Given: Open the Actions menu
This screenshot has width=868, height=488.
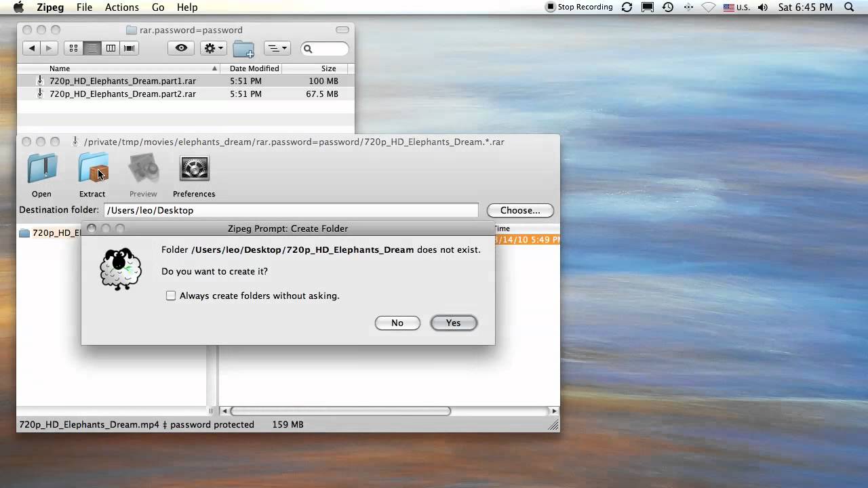Looking at the screenshot, I should [122, 7].
